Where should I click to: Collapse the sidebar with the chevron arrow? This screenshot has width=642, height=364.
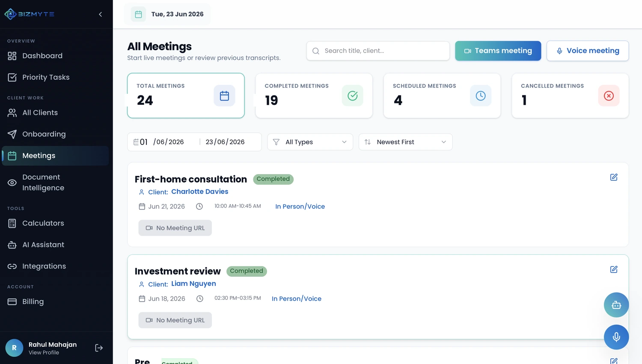(100, 14)
